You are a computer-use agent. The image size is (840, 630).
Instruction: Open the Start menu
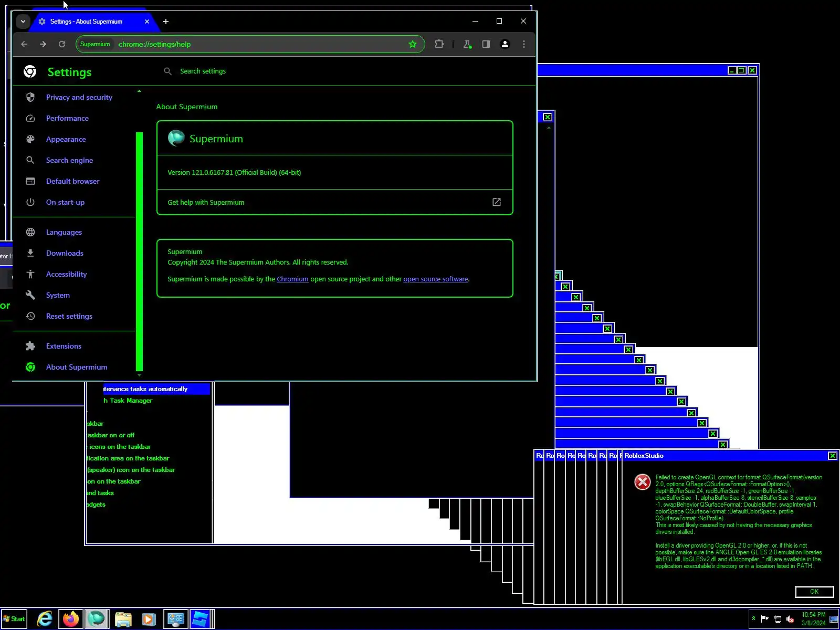(x=14, y=619)
